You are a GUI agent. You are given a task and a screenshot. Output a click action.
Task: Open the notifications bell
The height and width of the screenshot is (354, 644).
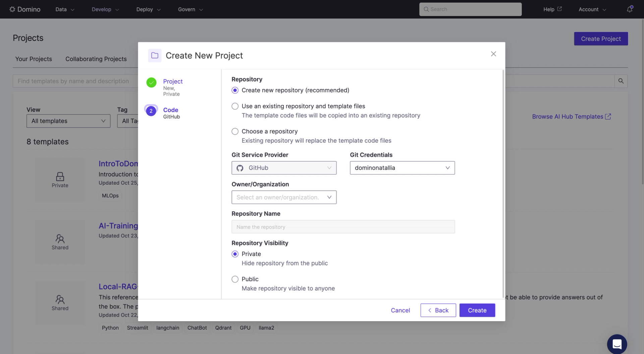(630, 9)
